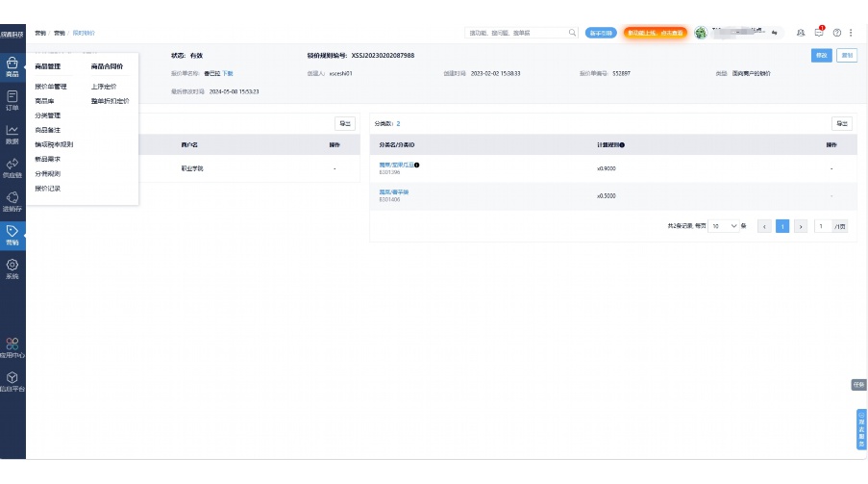Open 应用中心 app center icon
Screen dimensions: 868x484
pyautogui.click(x=12, y=346)
